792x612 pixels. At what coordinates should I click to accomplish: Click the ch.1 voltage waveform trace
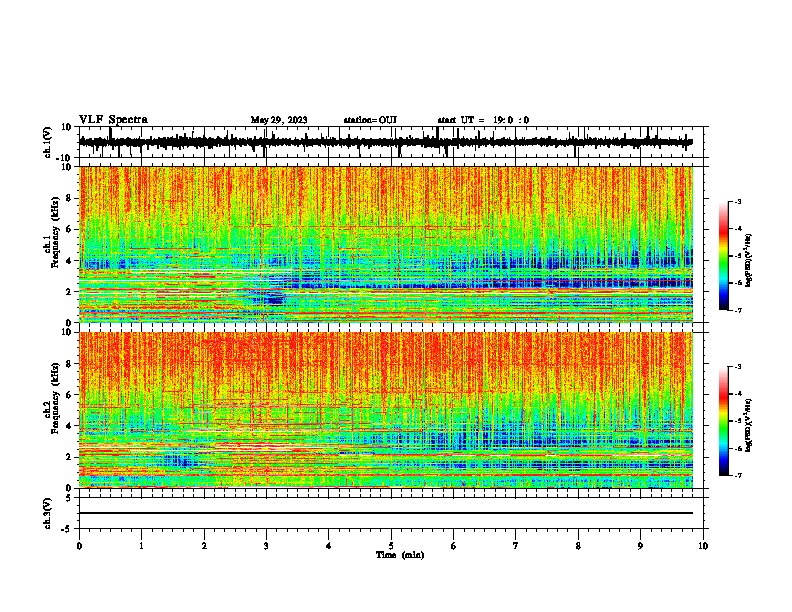pyautogui.click(x=385, y=142)
